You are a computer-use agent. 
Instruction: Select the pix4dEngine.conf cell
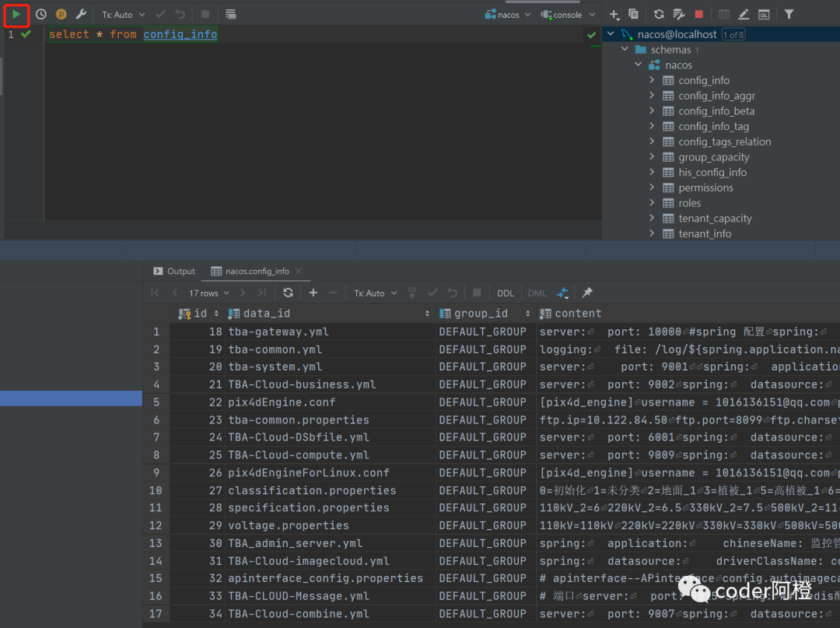331,402
